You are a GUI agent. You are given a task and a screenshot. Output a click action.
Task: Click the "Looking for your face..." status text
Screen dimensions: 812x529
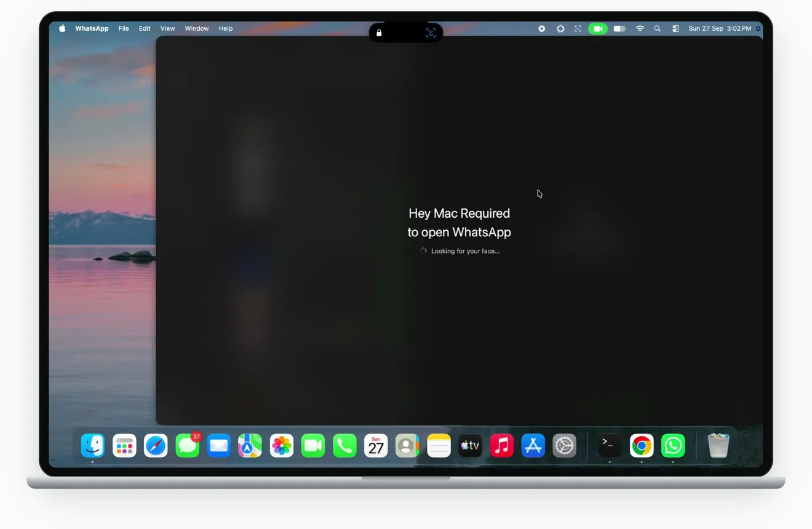coord(466,251)
